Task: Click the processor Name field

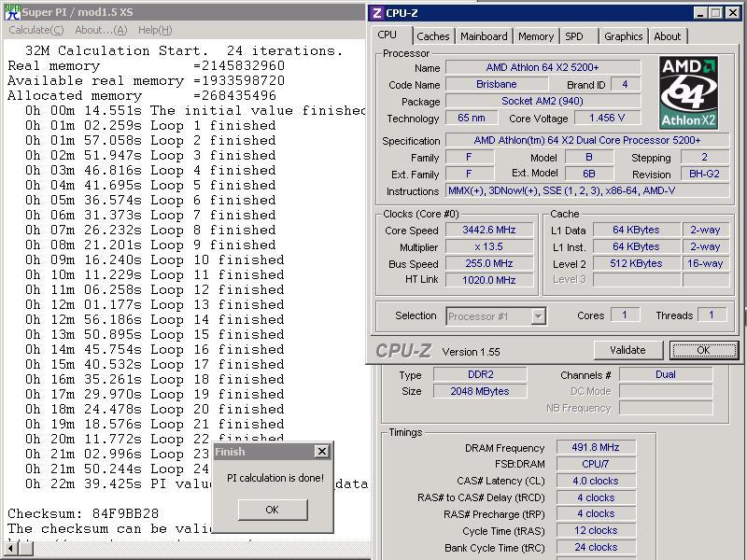Action: [543, 67]
